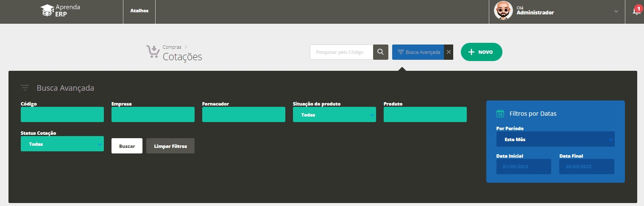Click the magnifying glass search icon
Image resolution: width=644 pixels, height=206 pixels.
coord(380,52)
